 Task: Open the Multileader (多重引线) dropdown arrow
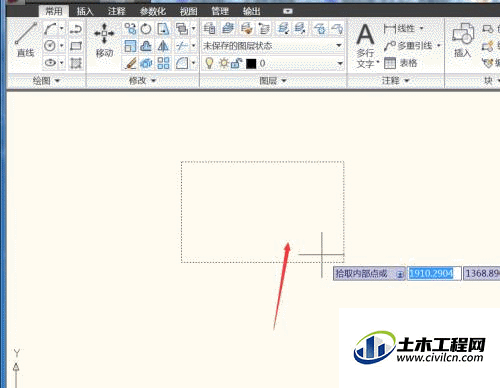click(439, 46)
